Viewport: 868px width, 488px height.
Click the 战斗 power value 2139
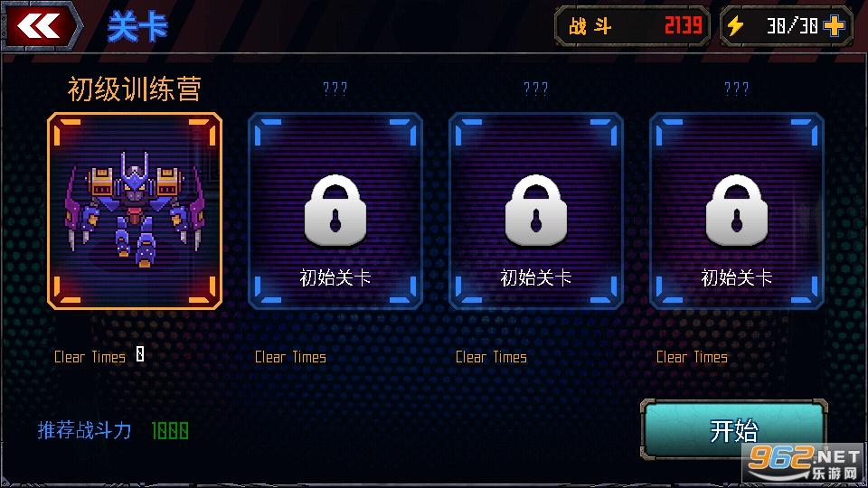click(x=684, y=25)
